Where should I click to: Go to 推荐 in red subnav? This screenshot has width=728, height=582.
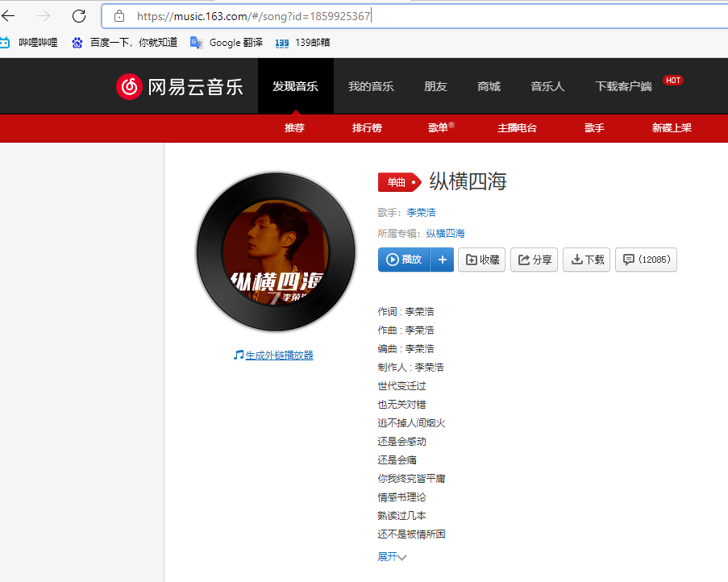294,127
